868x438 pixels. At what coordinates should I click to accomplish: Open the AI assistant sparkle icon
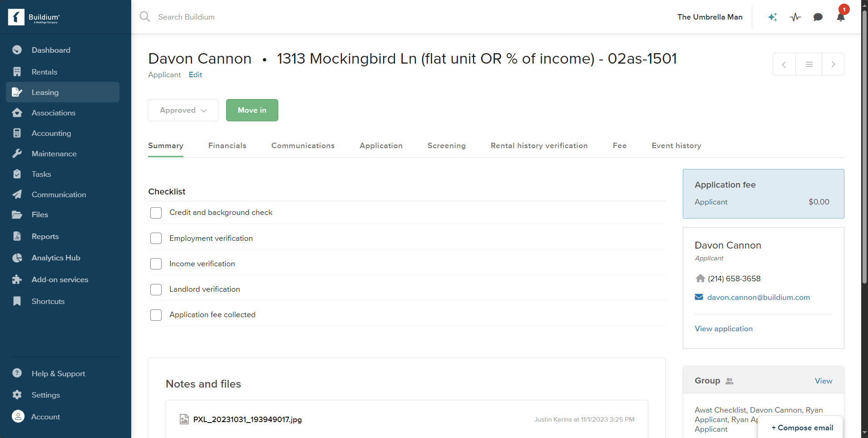pos(772,17)
